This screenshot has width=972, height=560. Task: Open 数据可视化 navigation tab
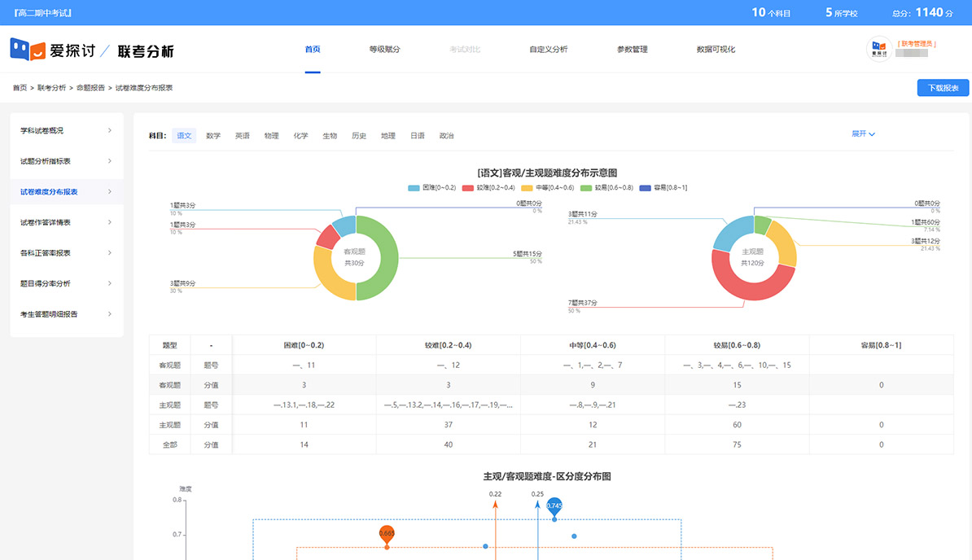tap(716, 50)
